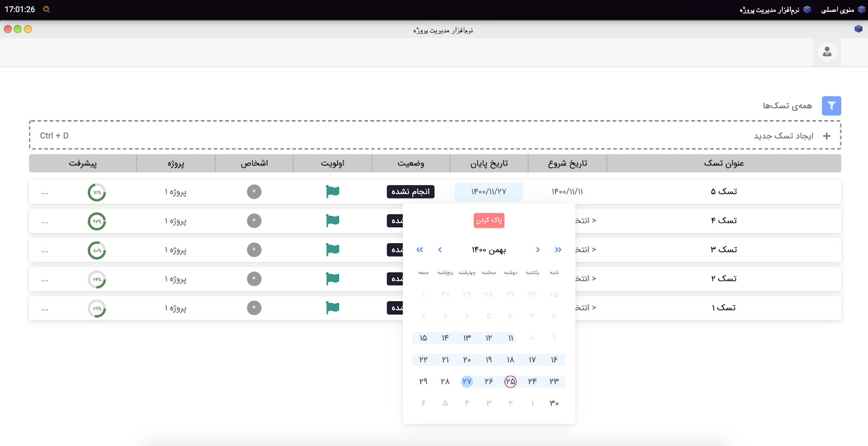
Task: Click the right-pointing double chevron in the calendar
Action: [x=558, y=250]
